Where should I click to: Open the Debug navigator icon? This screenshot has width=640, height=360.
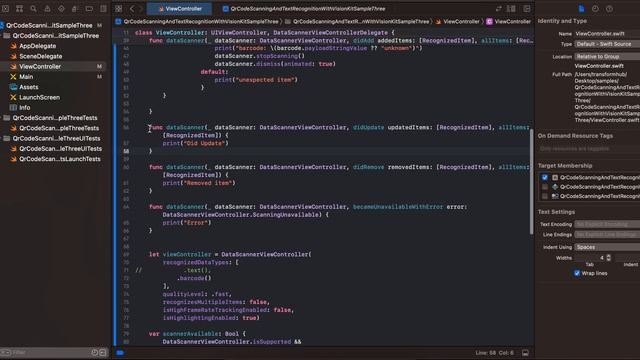[x=75, y=9]
